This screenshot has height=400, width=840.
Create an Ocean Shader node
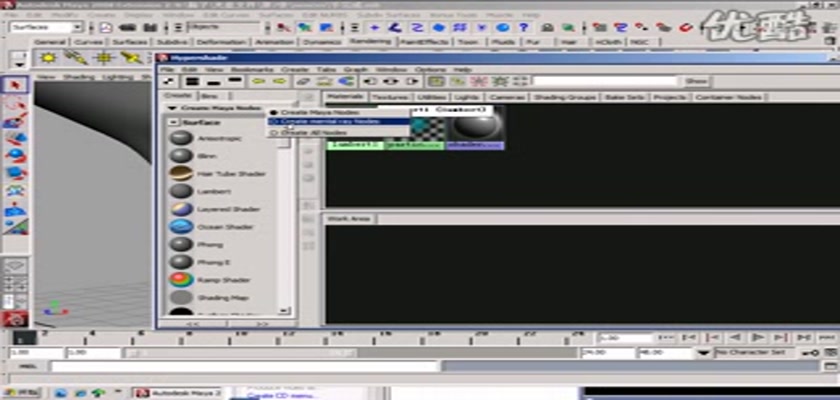[181, 227]
